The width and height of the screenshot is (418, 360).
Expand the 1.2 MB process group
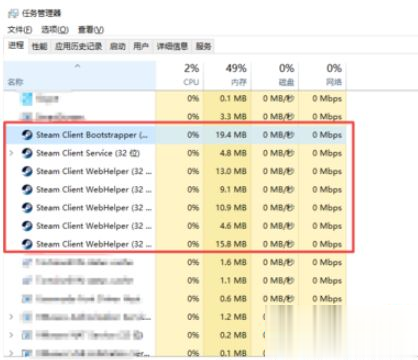click(x=11, y=317)
